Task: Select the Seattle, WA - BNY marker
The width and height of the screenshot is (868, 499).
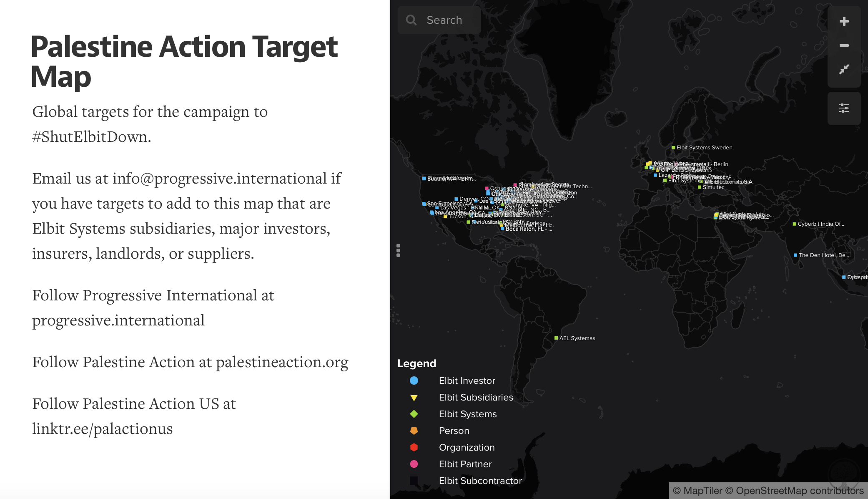Action: pyautogui.click(x=424, y=179)
